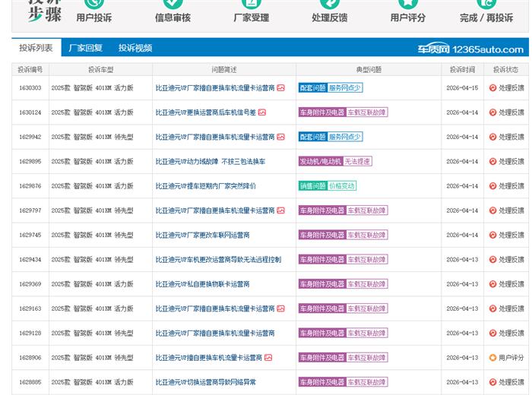Click the 用户投诉 step icon
Screen dimensions: 532x395
tap(94, 3)
